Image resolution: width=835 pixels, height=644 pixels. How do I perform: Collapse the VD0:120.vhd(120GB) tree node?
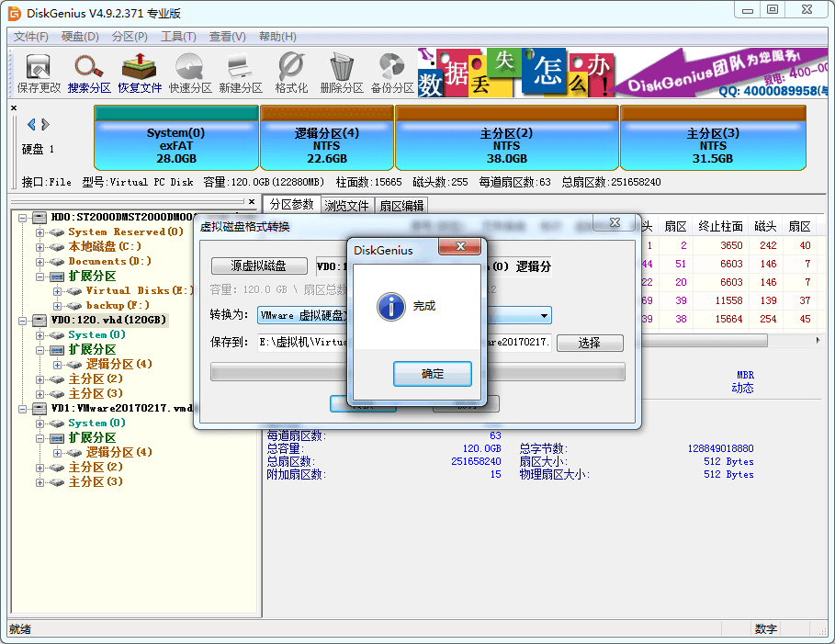click(23, 320)
